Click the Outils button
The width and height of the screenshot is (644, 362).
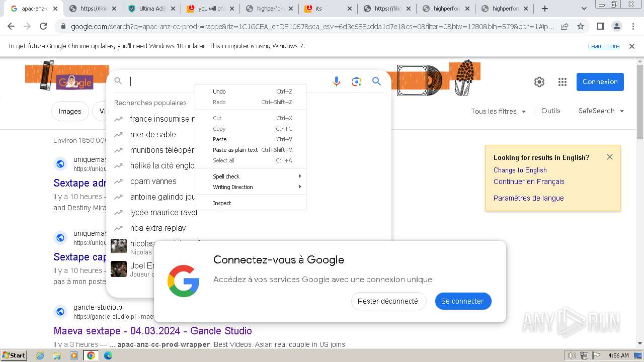coord(551,111)
